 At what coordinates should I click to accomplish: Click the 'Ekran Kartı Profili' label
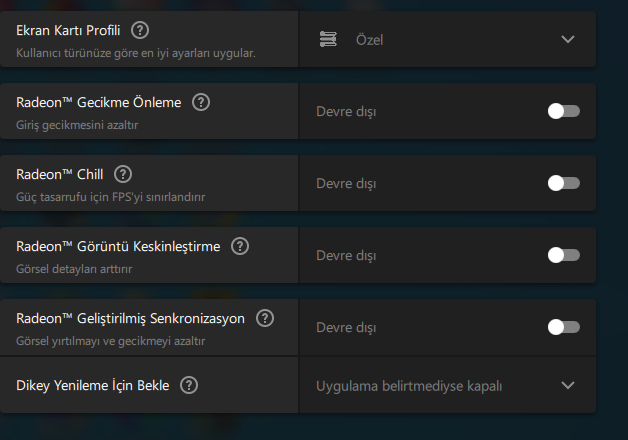(68, 30)
